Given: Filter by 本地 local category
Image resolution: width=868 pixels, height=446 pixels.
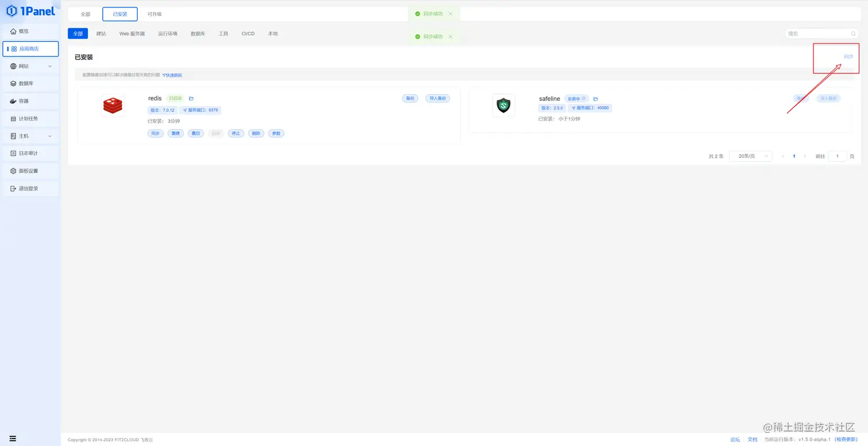Looking at the screenshot, I should [x=273, y=34].
